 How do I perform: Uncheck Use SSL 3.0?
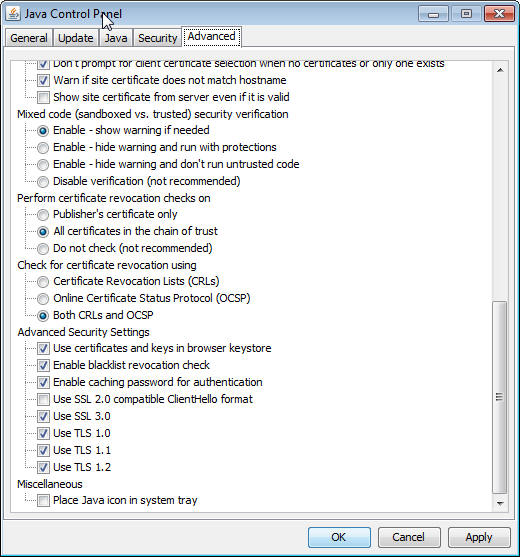point(43,416)
